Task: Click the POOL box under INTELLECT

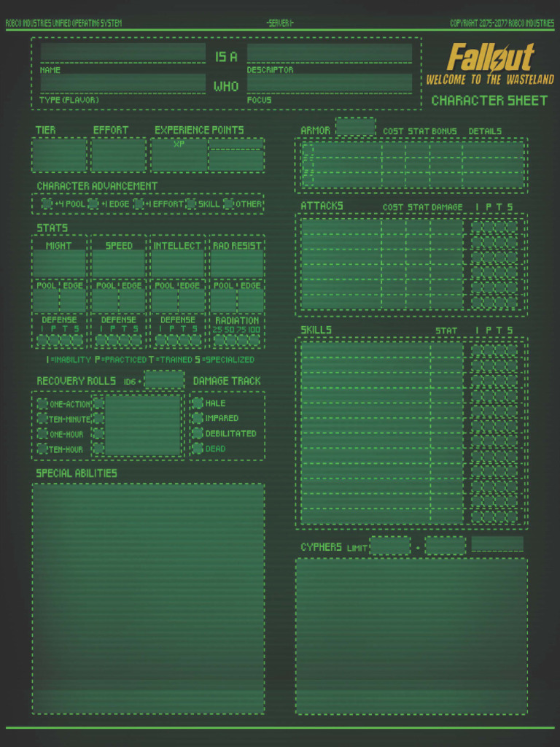Action: click(164, 301)
